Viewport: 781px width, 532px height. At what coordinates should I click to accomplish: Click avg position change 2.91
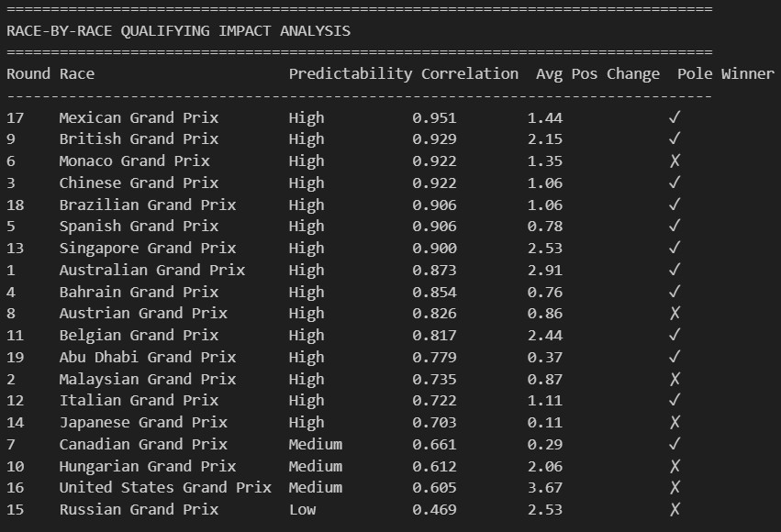(x=545, y=270)
